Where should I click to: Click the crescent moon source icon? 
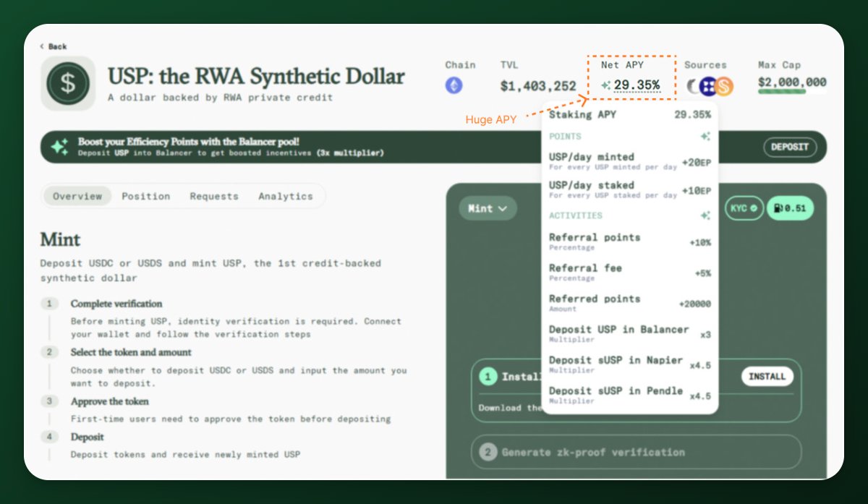[x=694, y=86]
